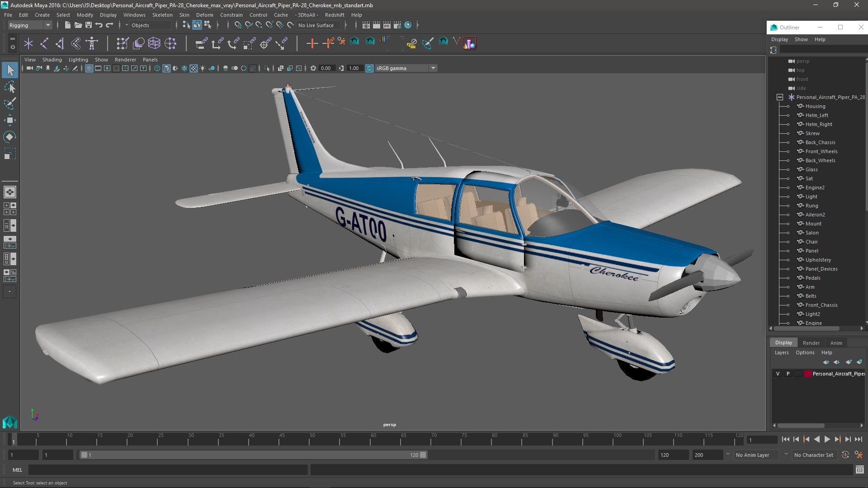Play the animation forward
The height and width of the screenshot is (488, 868).
pyautogui.click(x=827, y=439)
